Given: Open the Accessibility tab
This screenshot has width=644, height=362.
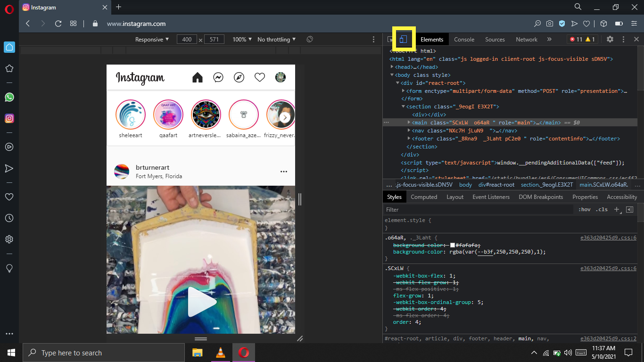Looking at the screenshot, I should tap(622, 197).
